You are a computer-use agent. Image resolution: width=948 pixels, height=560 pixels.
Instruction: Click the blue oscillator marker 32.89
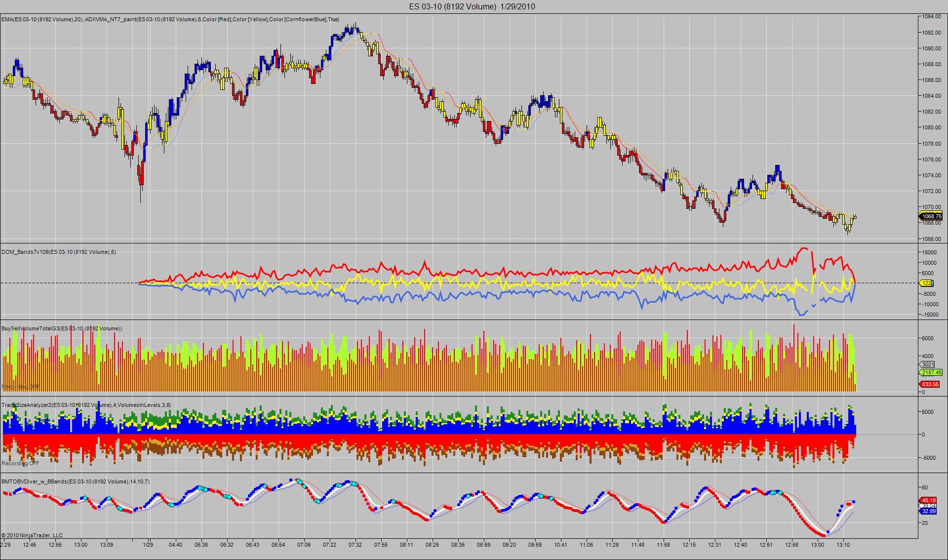click(929, 511)
